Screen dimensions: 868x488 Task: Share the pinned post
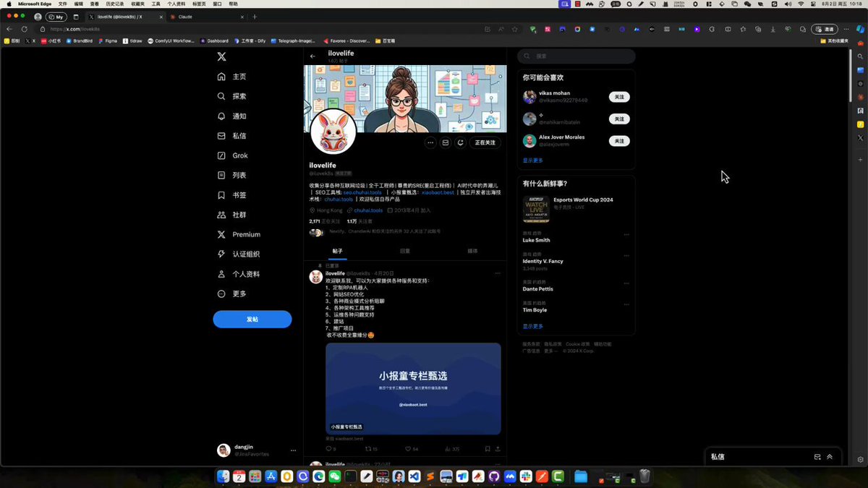tap(498, 449)
